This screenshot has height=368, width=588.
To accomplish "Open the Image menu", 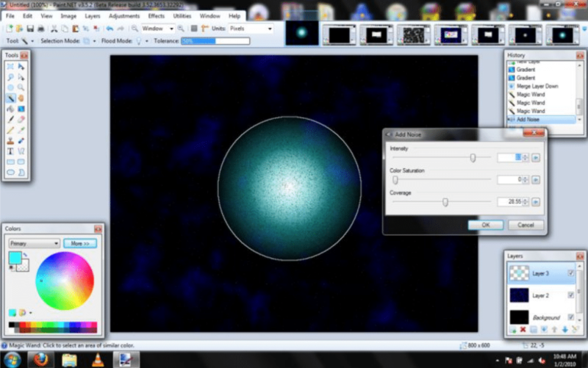I will point(68,16).
